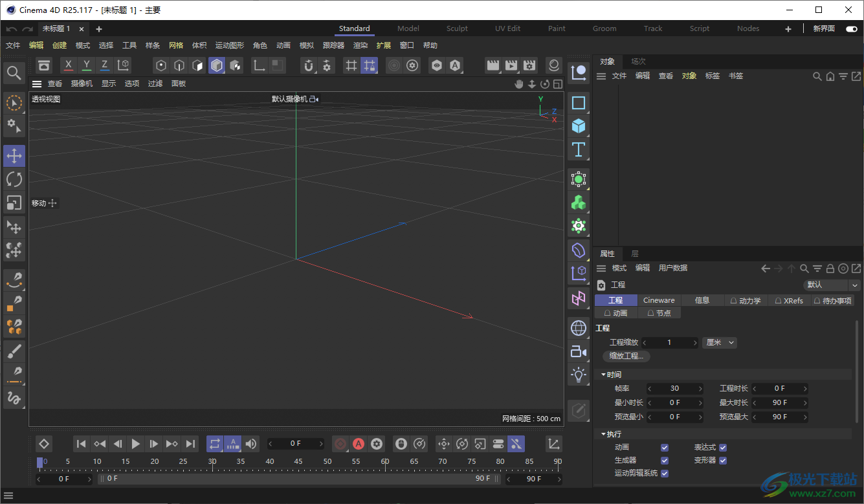Open the 文件 main menu
Viewport: 864px width, 504px height.
tap(13, 45)
